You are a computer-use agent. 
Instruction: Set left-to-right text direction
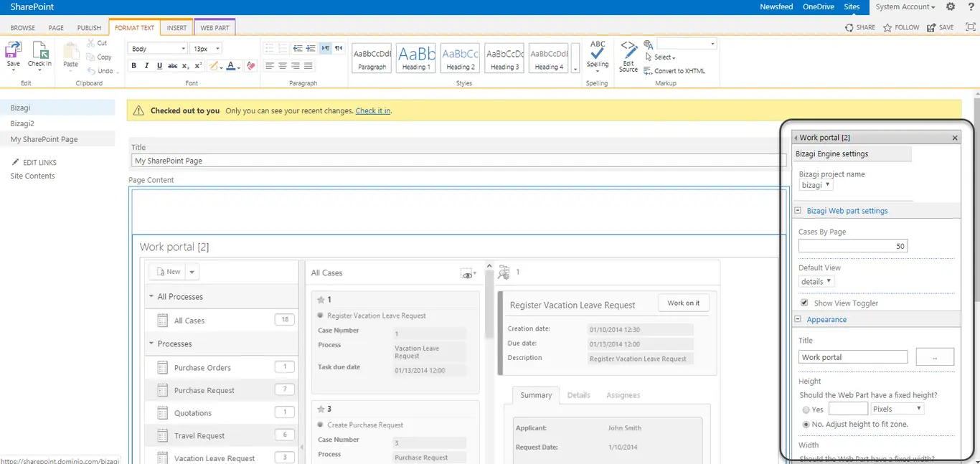326,48
